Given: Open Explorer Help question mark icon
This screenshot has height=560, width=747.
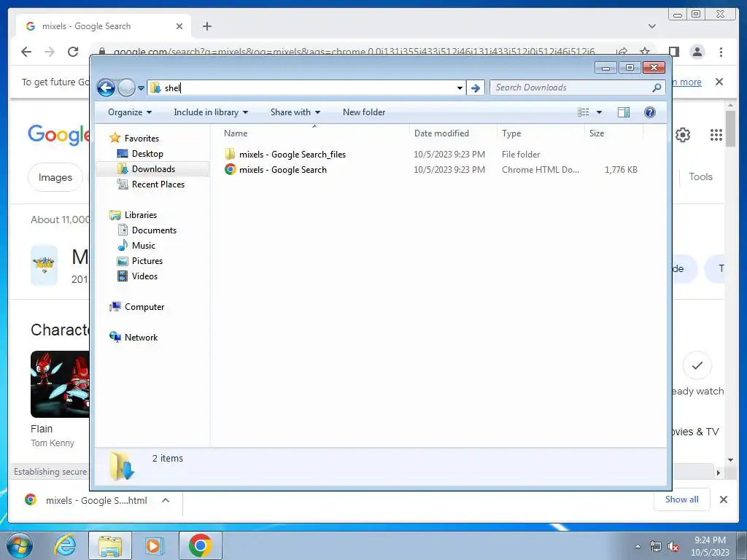Looking at the screenshot, I should (x=649, y=112).
